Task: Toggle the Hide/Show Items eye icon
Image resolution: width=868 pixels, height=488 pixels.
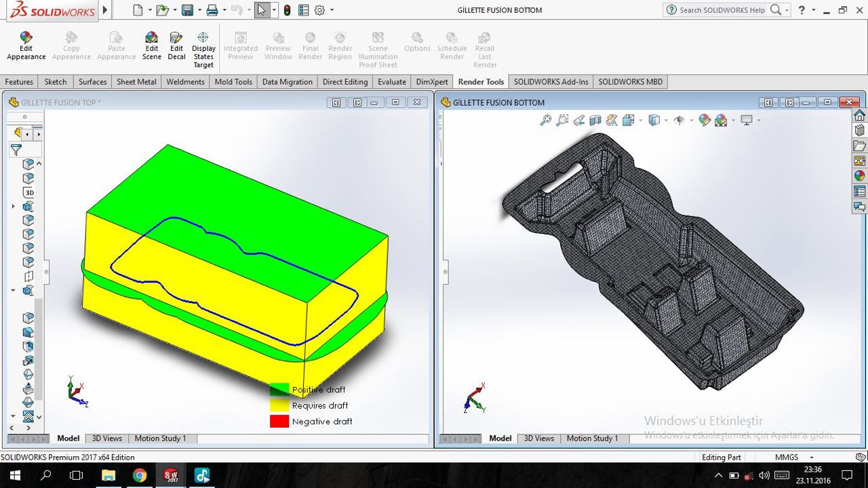Action: (678, 120)
